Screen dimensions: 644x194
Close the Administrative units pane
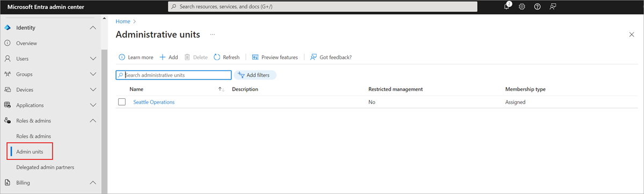click(632, 34)
